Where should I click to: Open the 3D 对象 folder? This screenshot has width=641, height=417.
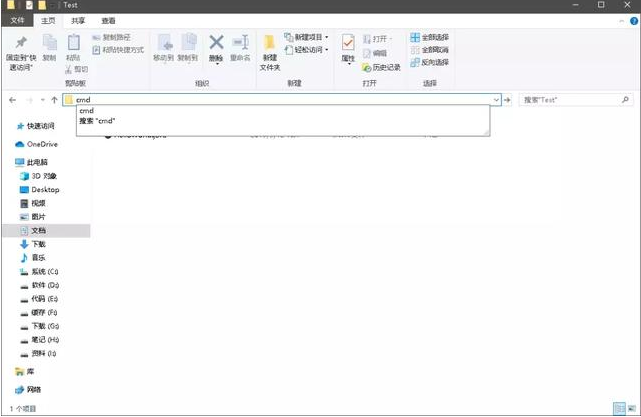(x=44, y=176)
